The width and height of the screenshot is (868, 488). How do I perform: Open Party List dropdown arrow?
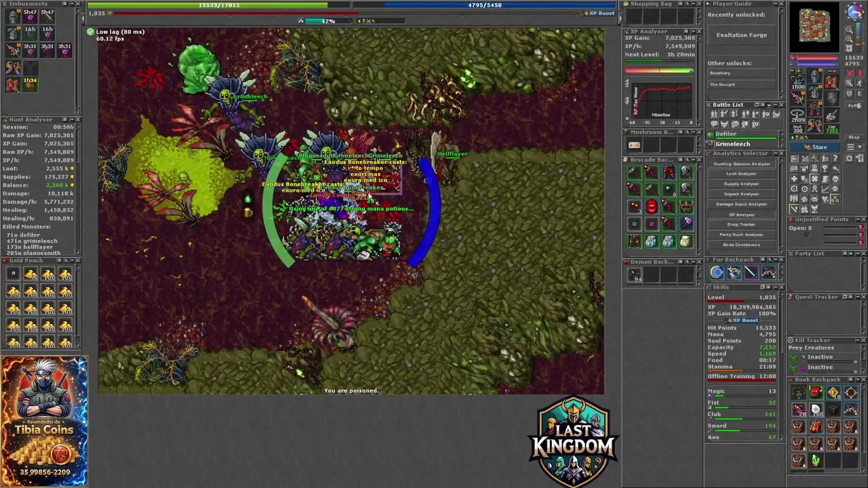851,253
